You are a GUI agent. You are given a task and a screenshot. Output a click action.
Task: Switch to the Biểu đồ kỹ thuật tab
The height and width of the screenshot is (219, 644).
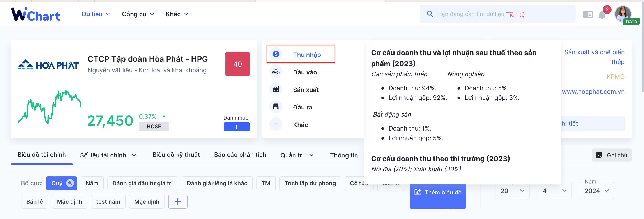176,155
